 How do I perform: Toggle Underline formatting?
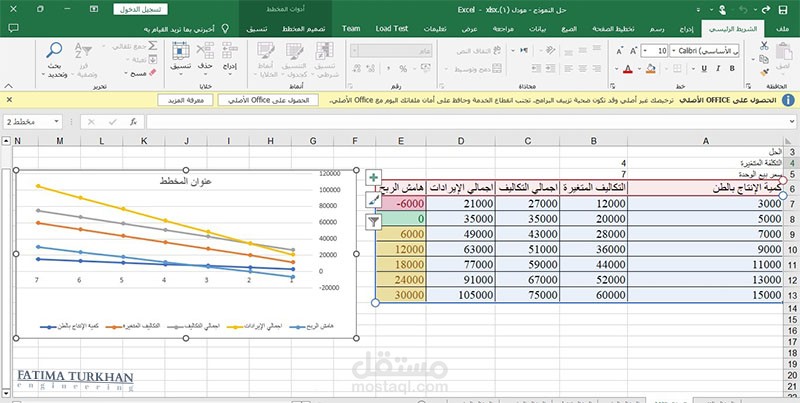(704, 68)
